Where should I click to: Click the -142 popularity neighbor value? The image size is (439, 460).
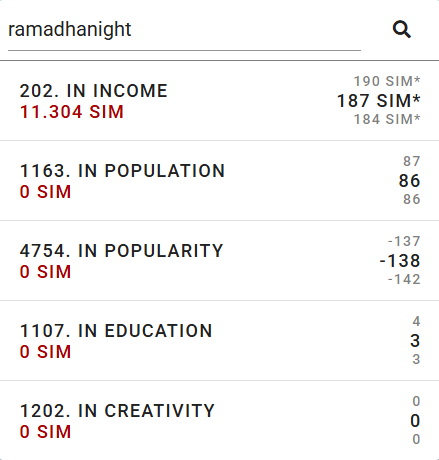pos(404,279)
